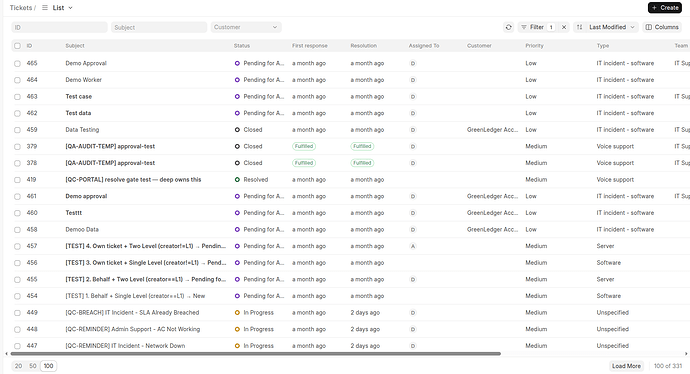Click assignee avatar A on ticket 457
690x374 pixels.
coord(413,246)
